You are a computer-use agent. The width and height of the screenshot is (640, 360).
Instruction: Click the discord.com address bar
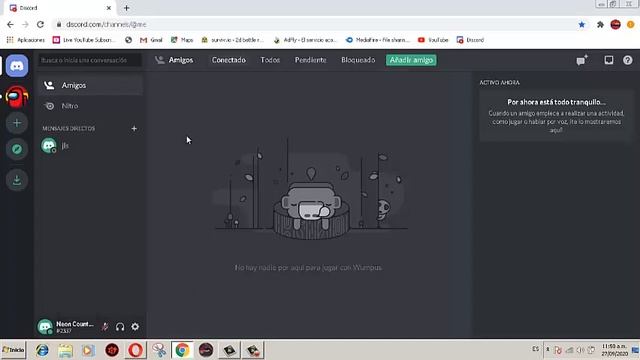[314, 24]
